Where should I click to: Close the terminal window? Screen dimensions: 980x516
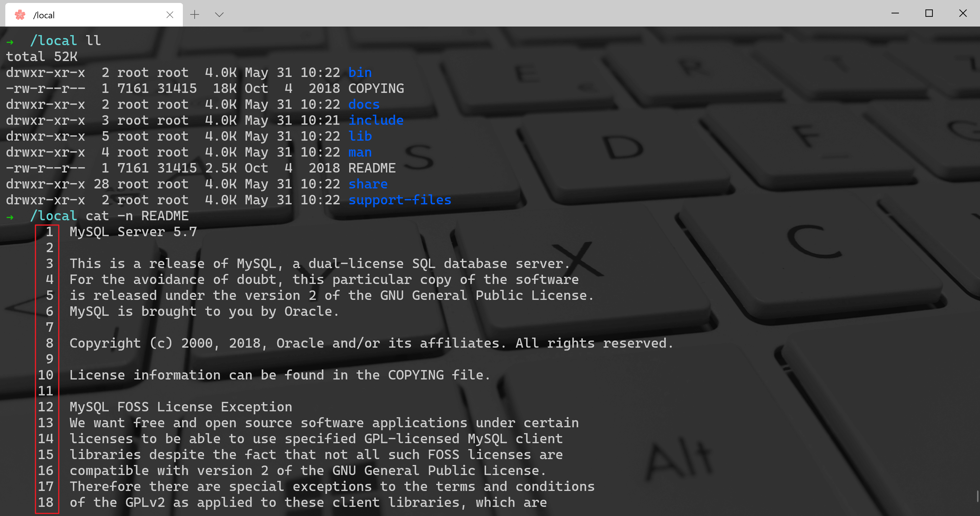[x=963, y=13]
